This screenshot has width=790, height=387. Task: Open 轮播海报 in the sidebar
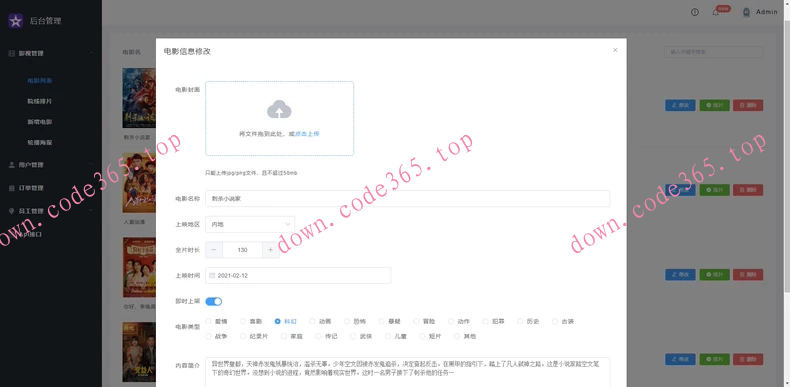click(40, 143)
